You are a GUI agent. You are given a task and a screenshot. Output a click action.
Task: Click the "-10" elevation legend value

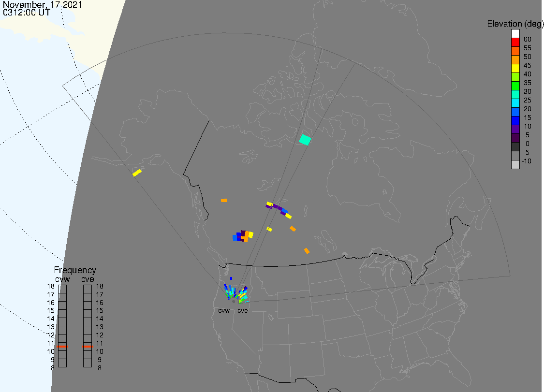tap(527, 161)
